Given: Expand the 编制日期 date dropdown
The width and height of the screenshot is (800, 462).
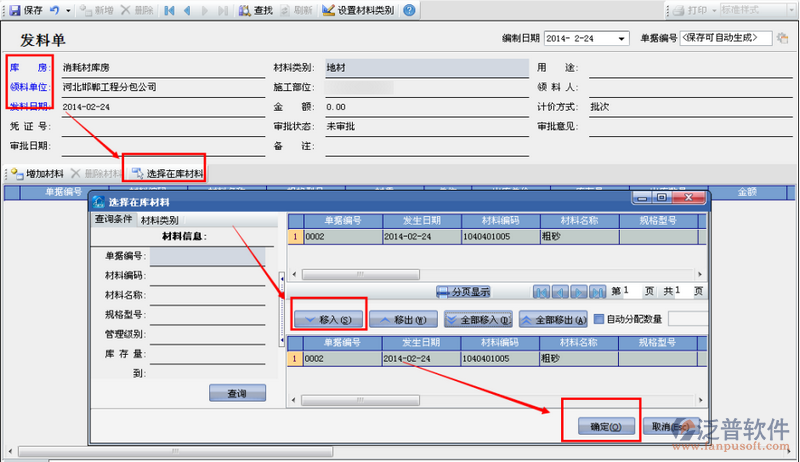Looking at the screenshot, I should pos(623,39).
